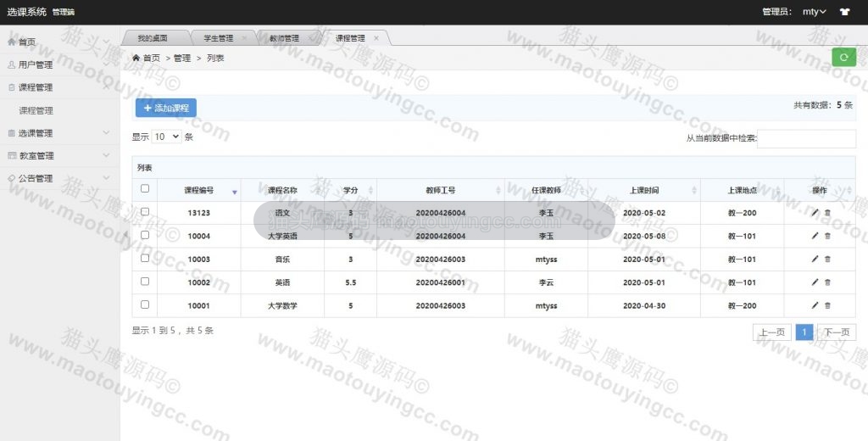Select page 1 in pagination
Image resolution: width=868 pixels, height=441 pixels.
tap(804, 332)
